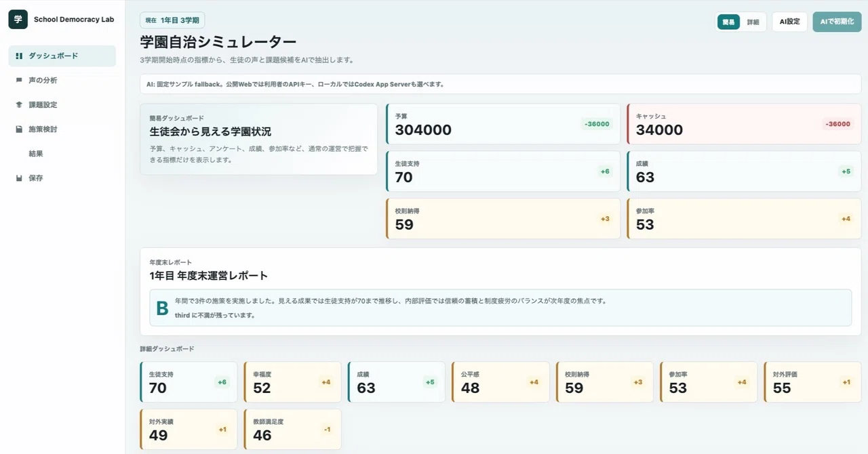
Task: Go to 声の分析 page
Action: [62, 81]
